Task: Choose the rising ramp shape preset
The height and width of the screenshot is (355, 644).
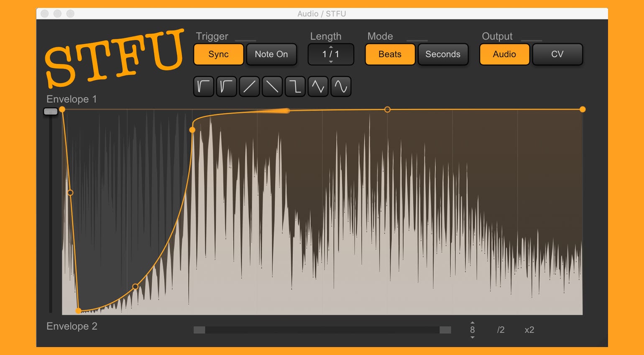Action: [x=249, y=86]
